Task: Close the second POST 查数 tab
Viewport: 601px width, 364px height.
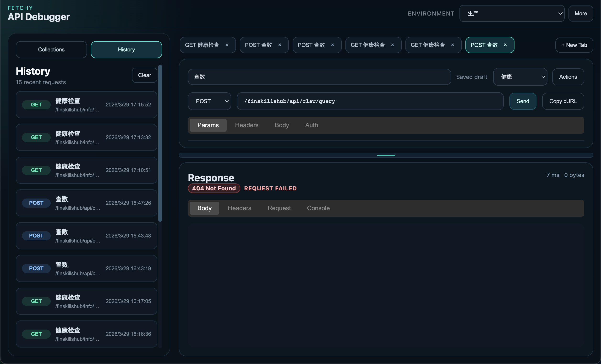Action: [332, 45]
